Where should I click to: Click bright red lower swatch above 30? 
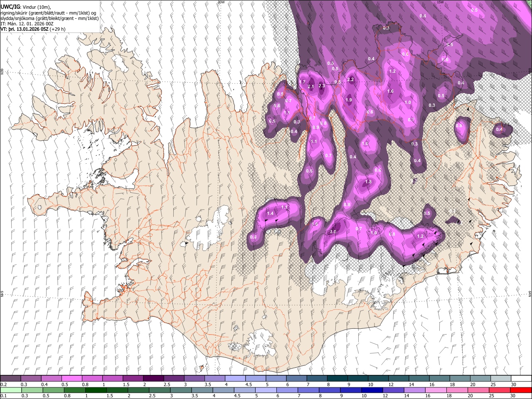[x=521, y=390]
